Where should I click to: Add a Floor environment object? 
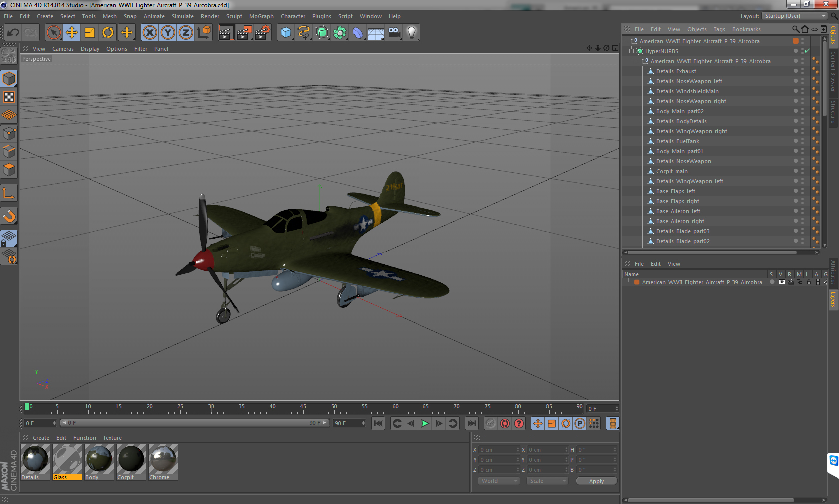coord(376,33)
